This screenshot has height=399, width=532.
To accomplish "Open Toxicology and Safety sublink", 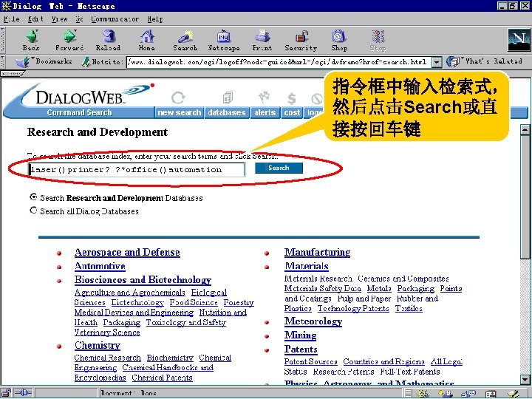I will tap(186, 322).
